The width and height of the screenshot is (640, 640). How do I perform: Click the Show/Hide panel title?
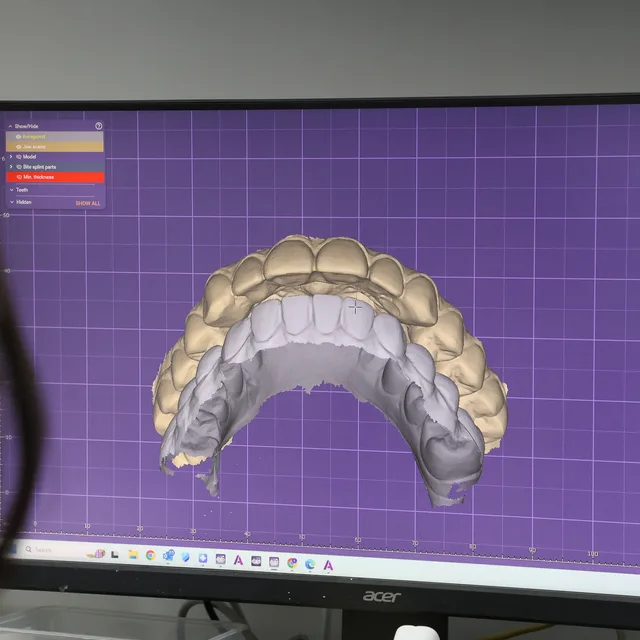(x=27, y=126)
